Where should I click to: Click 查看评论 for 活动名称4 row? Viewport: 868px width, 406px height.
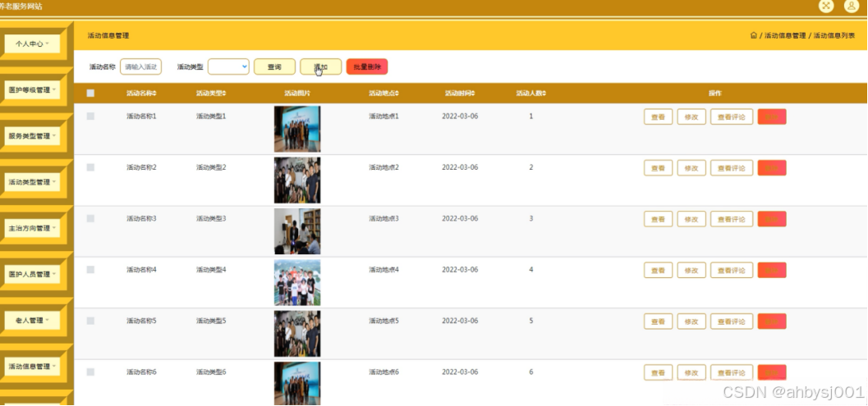pyautogui.click(x=731, y=271)
